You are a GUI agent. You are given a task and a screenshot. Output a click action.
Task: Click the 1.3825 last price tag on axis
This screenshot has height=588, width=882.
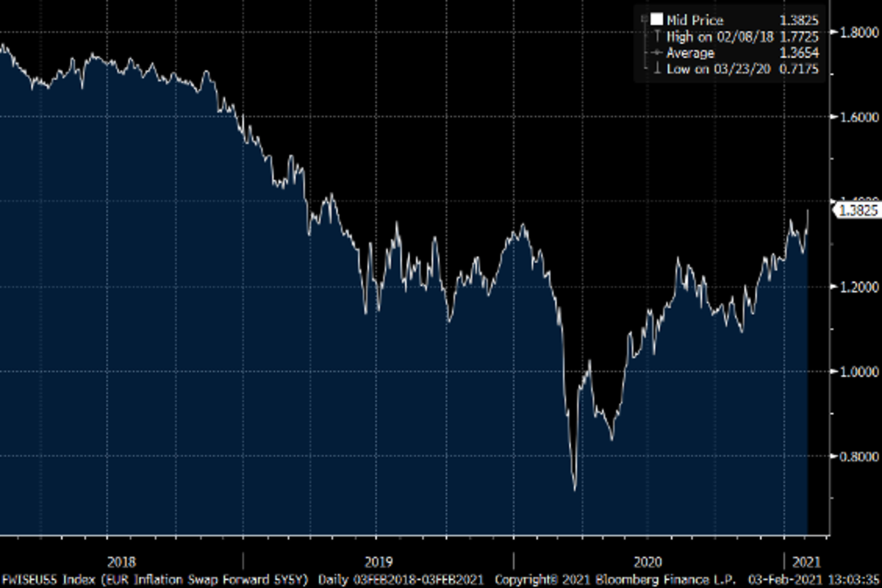tap(856, 211)
